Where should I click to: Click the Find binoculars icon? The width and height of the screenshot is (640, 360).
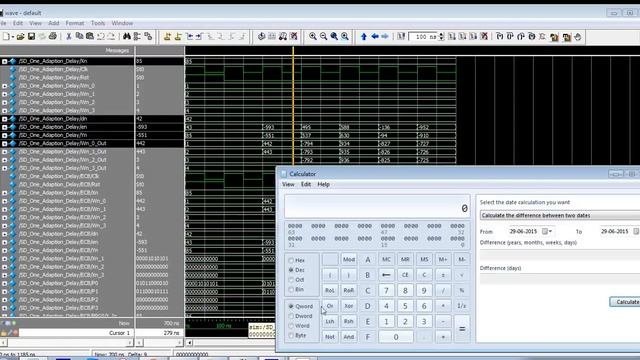point(127,37)
